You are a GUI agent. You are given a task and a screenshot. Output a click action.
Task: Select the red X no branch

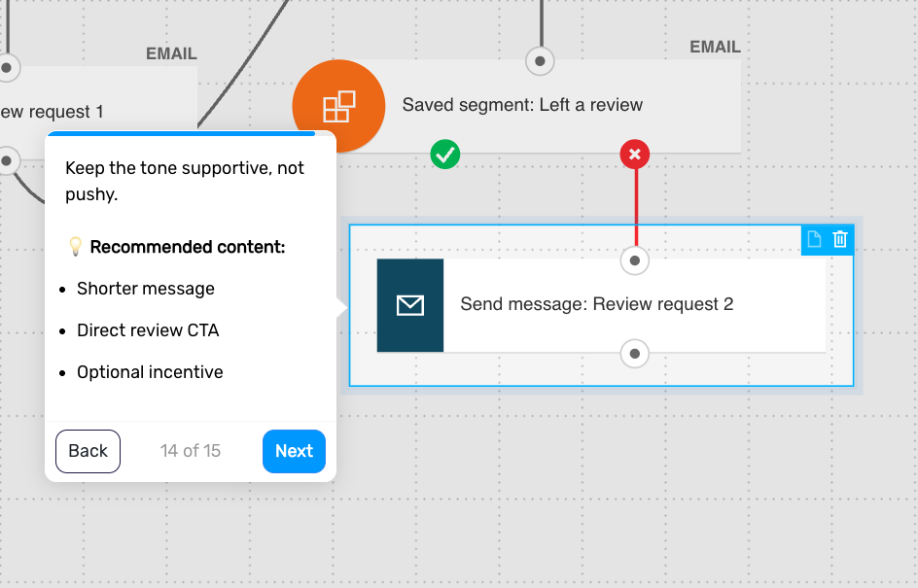tap(635, 155)
